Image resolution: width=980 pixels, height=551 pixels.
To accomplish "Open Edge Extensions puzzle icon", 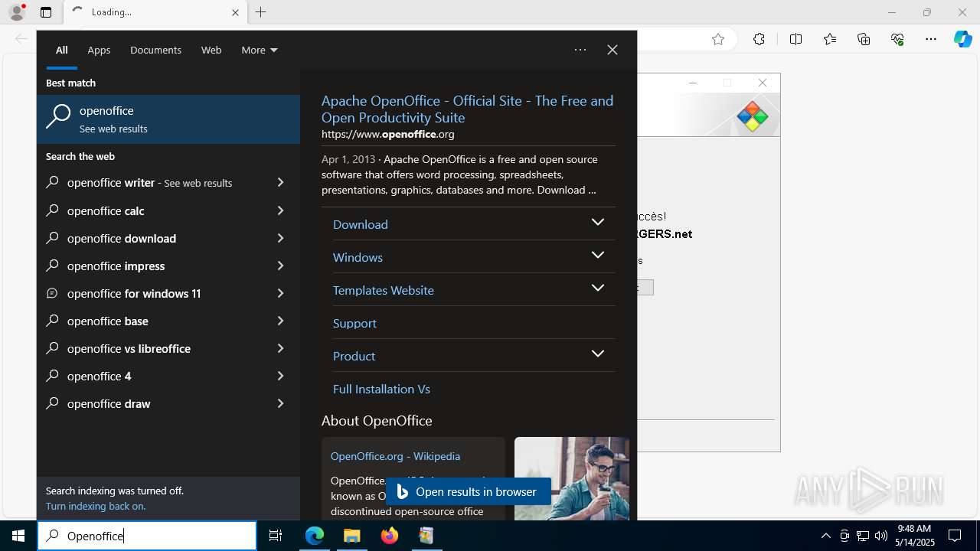I will pyautogui.click(x=759, y=39).
